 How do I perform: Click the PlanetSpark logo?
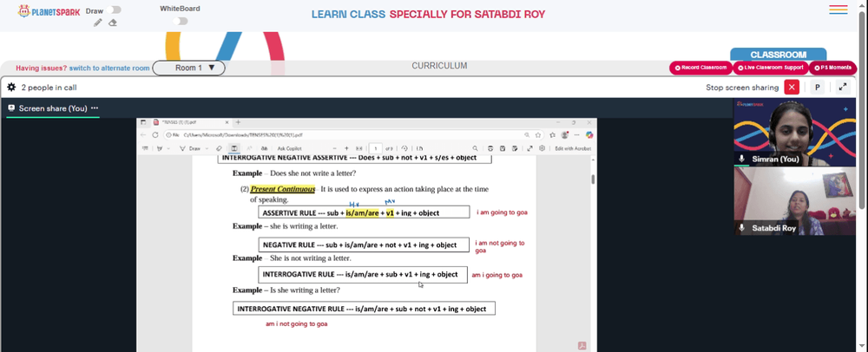[x=49, y=11]
